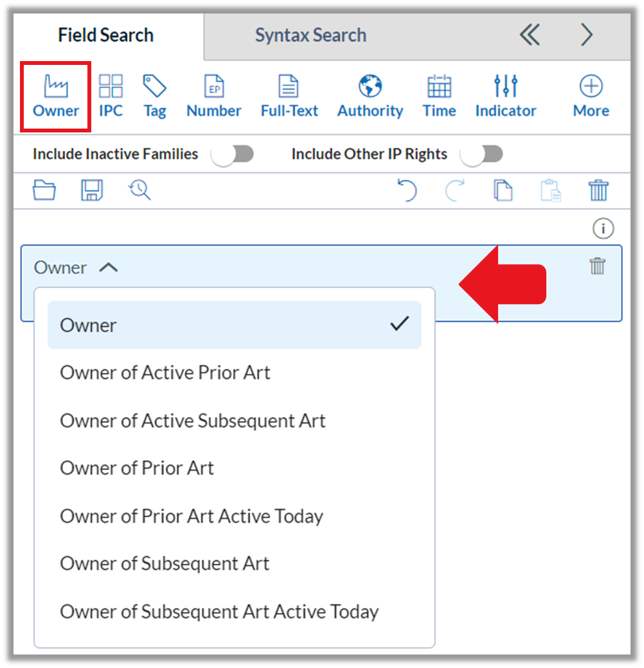Collapse panel with double left chevron
The width and height of the screenshot is (644, 668).
point(530,35)
